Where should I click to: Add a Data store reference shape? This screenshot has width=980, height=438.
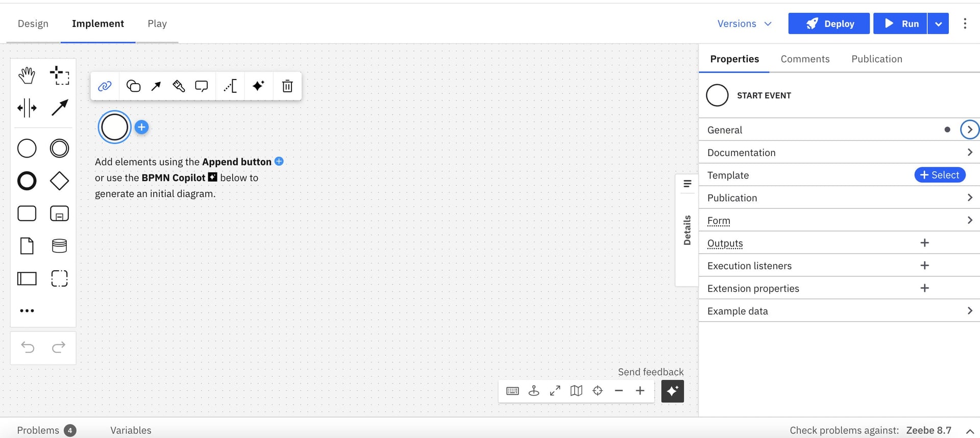coord(59,246)
